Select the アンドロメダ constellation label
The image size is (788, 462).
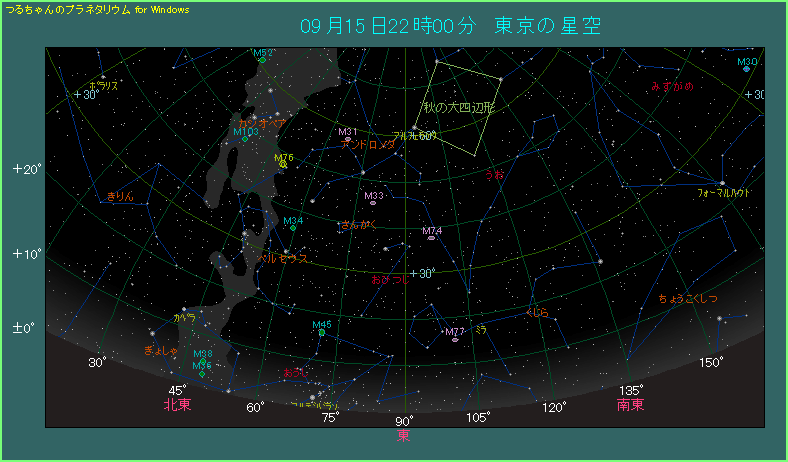[368, 145]
